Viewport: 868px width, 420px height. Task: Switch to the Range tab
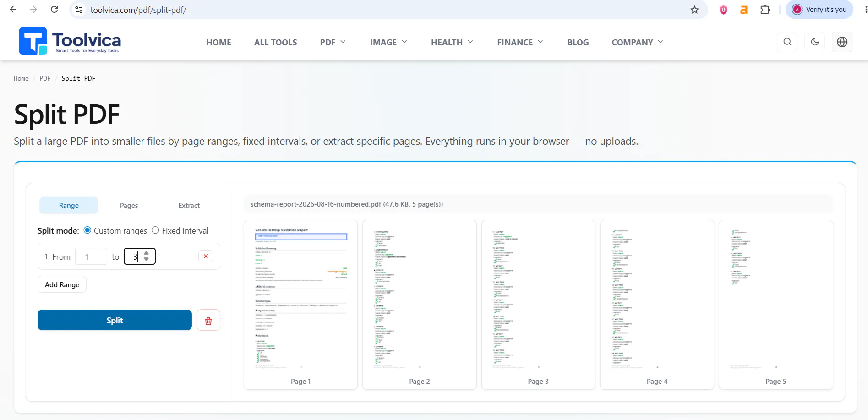[69, 206]
